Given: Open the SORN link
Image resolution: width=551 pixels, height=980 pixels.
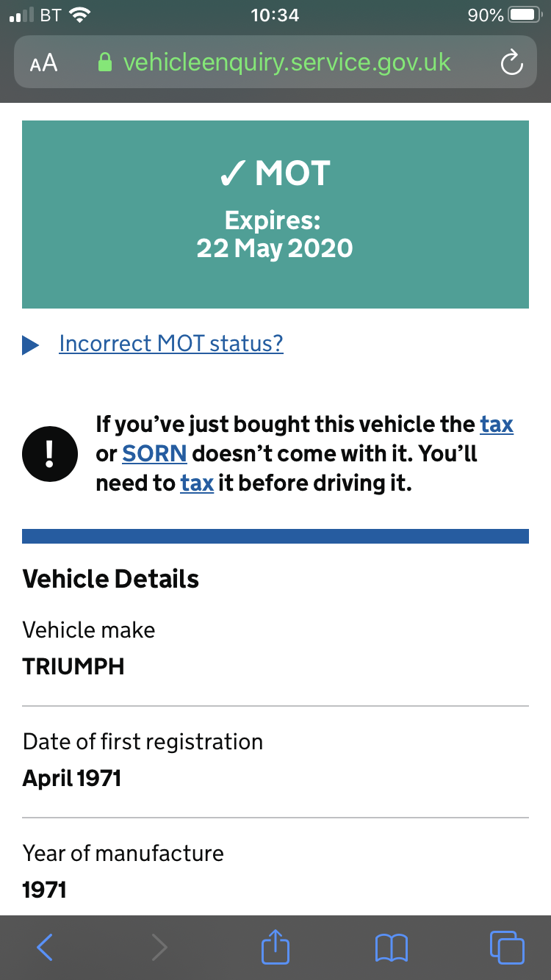Looking at the screenshot, I should [154, 454].
